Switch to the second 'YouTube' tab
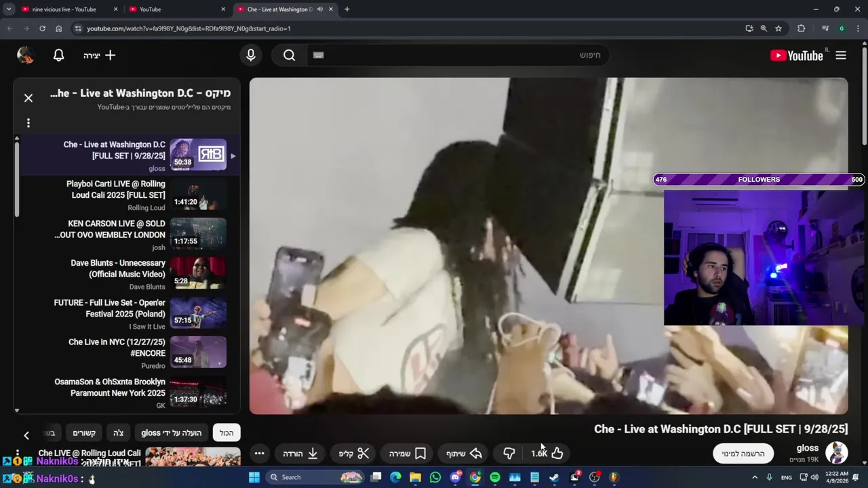868x488 pixels. (176, 9)
